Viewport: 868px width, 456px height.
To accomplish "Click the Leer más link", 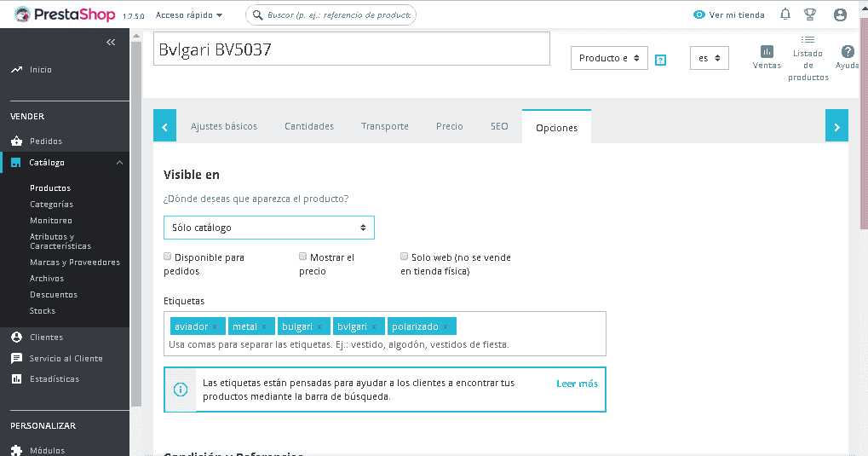I will pyautogui.click(x=577, y=384).
